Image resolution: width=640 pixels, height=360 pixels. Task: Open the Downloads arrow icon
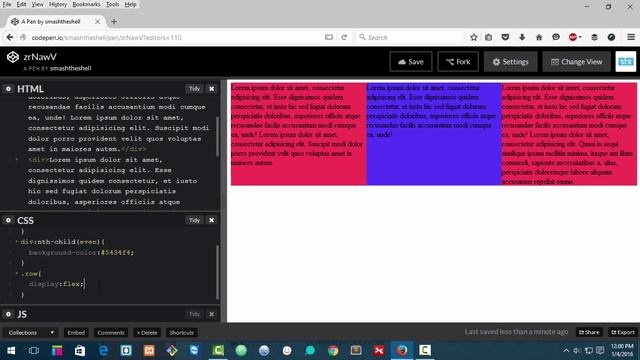click(522, 37)
